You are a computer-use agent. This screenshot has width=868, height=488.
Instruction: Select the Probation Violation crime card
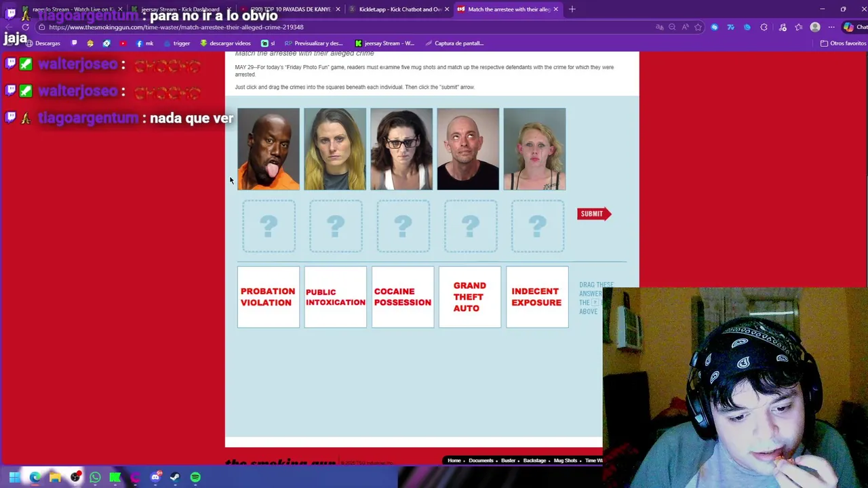click(268, 297)
